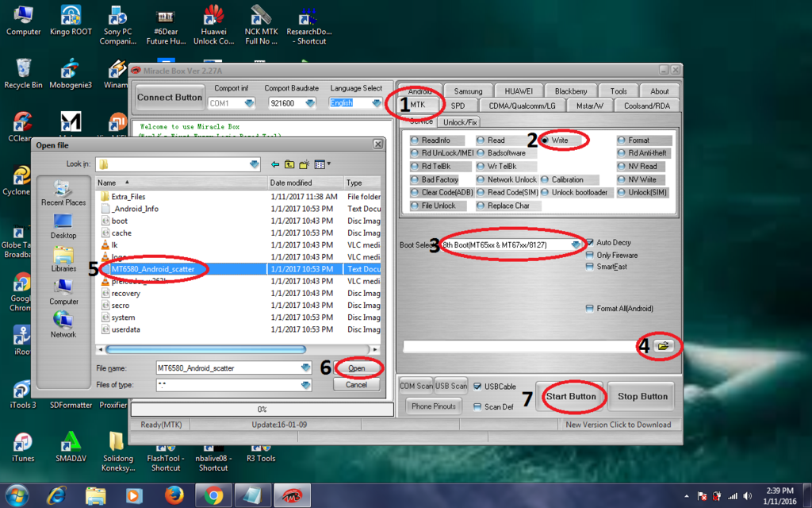Open Google Chrome from the taskbar
Image resolution: width=812 pixels, height=508 pixels.
[x=213, y=495]
